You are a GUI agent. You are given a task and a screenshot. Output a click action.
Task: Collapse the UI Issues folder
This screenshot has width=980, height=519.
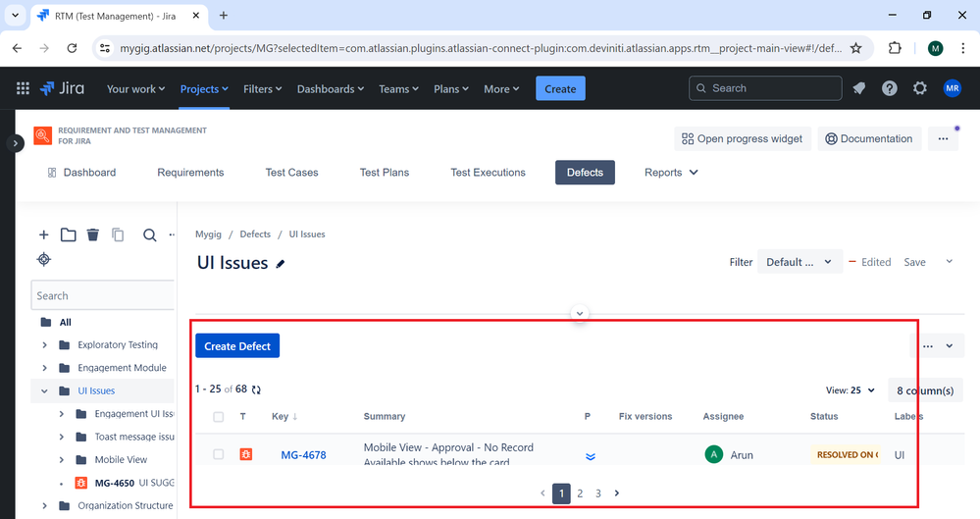coord(44,390)
